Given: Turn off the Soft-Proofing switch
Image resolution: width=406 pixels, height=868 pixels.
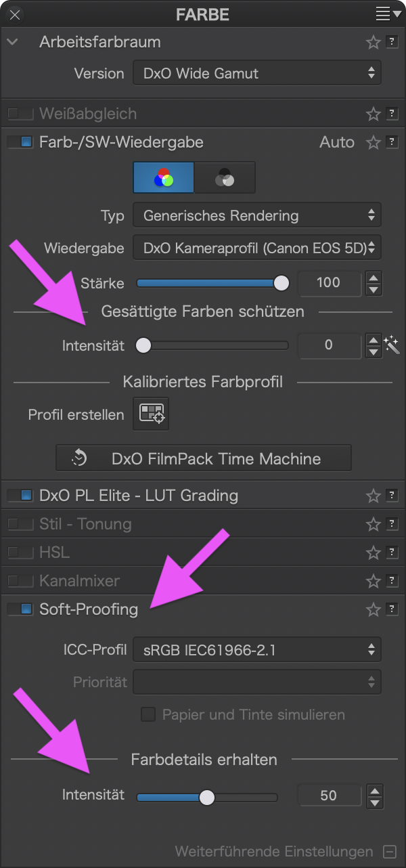Looking at the screenshot, I should point(20,609).
